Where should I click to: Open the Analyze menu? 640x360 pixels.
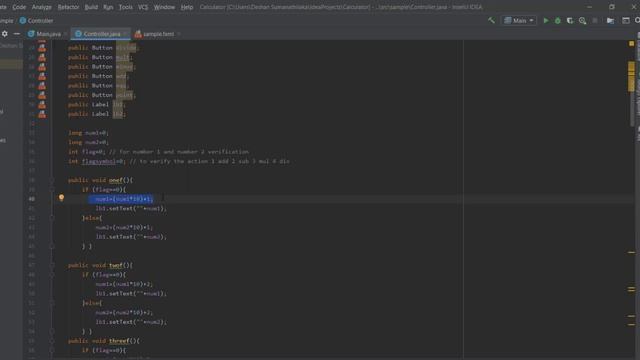tap(42, 7)
